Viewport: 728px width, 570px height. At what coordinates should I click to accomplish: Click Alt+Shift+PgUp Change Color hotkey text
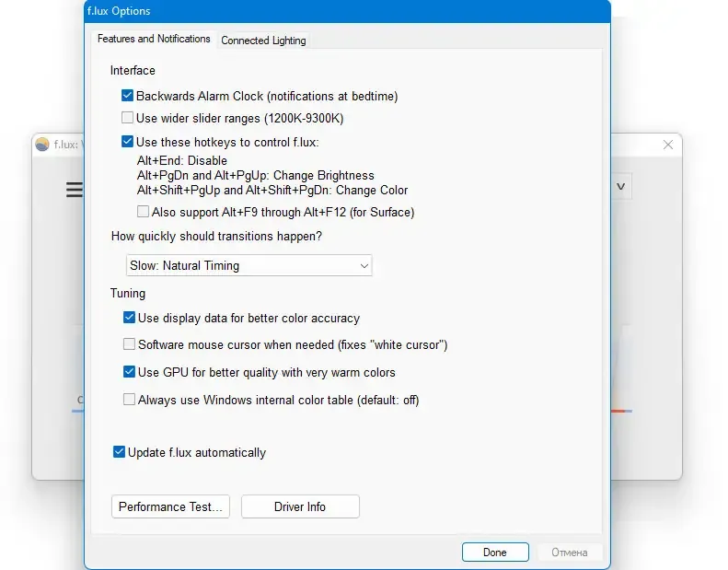272,191
